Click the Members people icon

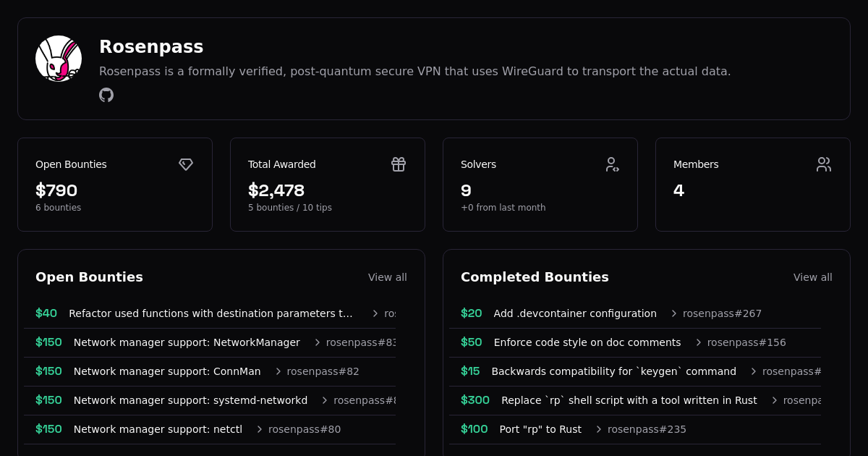(824, 164)
